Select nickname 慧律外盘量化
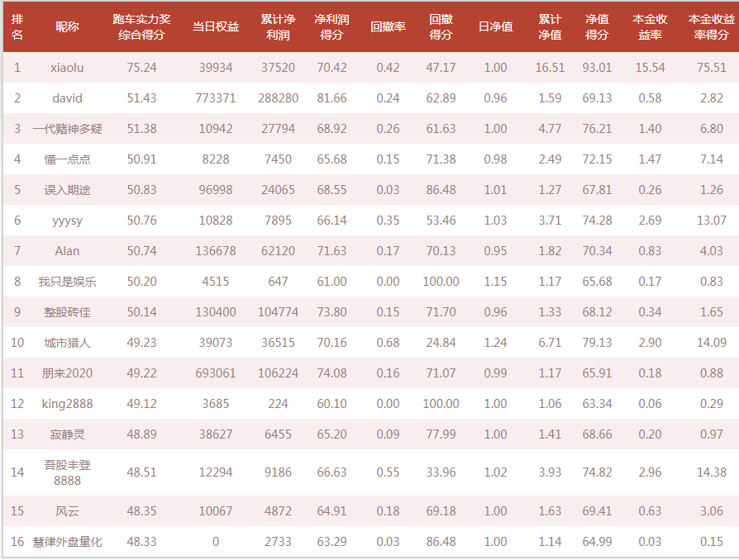The height and width of the screenshot is (560, 739). 67,542
